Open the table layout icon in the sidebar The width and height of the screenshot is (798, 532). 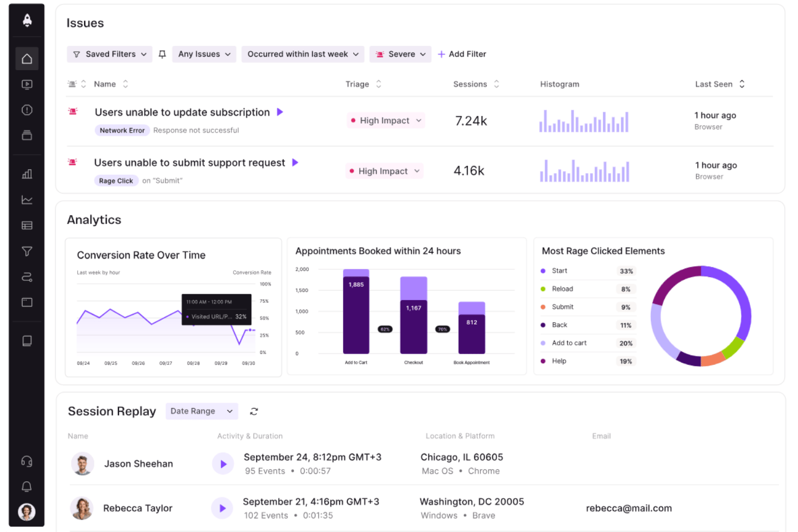pyautogui.click(x=27, y=225)
